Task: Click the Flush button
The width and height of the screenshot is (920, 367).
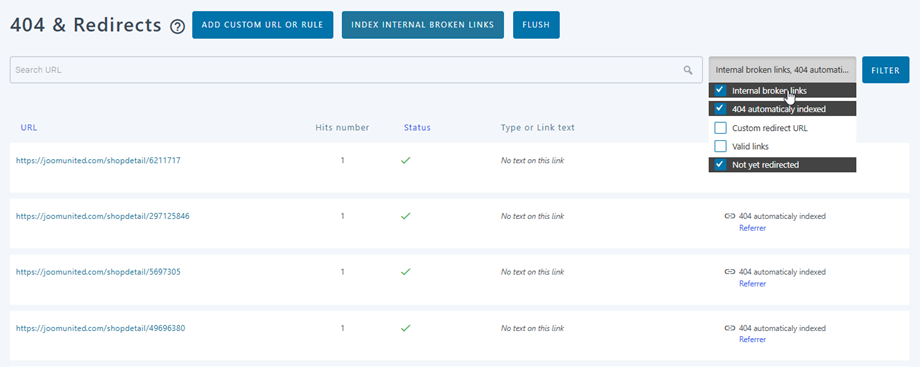Action: pos(536,25)
